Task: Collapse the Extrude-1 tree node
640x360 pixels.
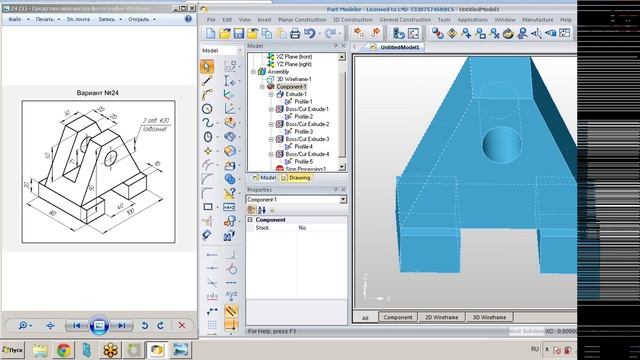Action: [x=271, y=94]
